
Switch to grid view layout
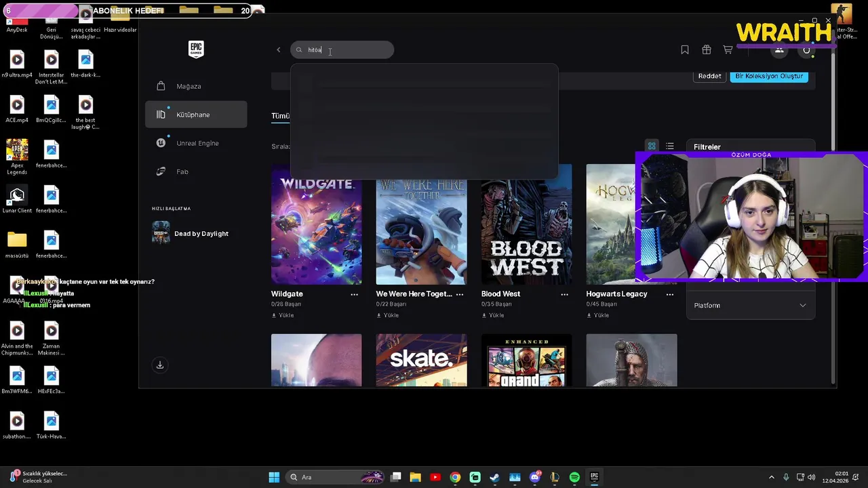click(x=652, y=146)
